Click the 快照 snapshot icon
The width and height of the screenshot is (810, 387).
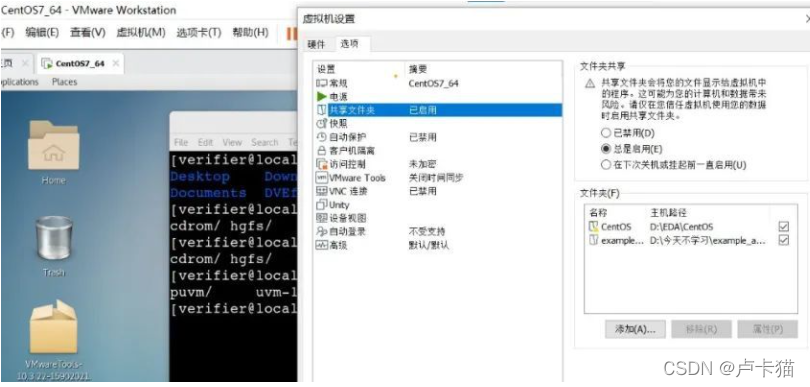(321, 123)
